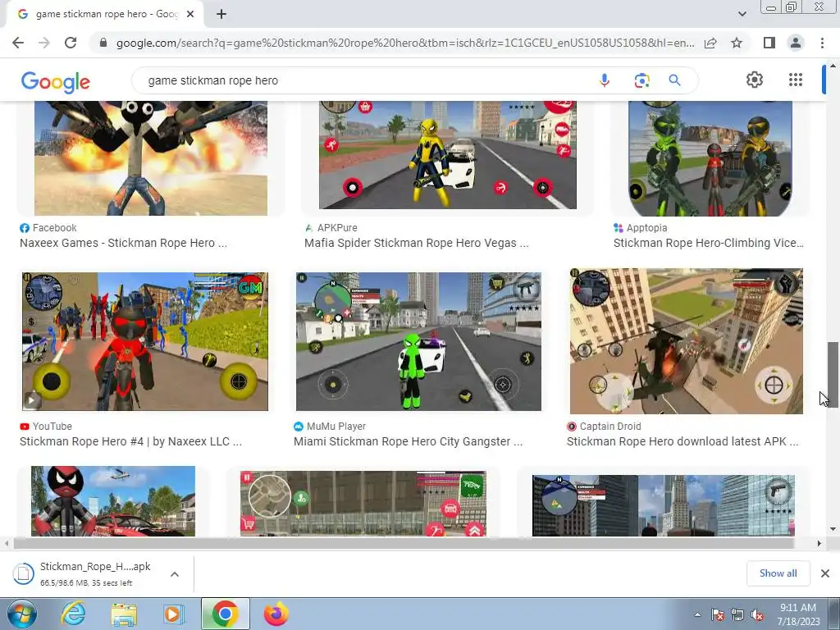This screenshot has height=630, width=840.
Task: Open Apptopia Stickman Rope Hero-Climbing image
Action: 710,158
